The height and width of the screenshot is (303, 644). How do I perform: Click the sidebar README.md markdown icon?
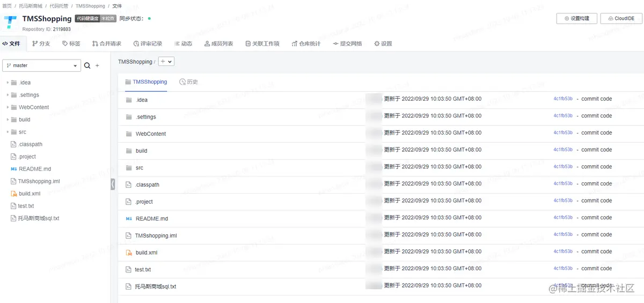click(14, 169)
